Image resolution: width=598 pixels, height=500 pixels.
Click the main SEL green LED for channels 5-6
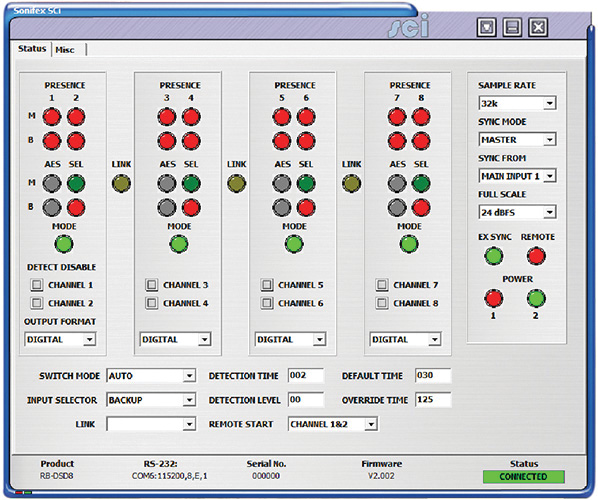pos(306,183)
